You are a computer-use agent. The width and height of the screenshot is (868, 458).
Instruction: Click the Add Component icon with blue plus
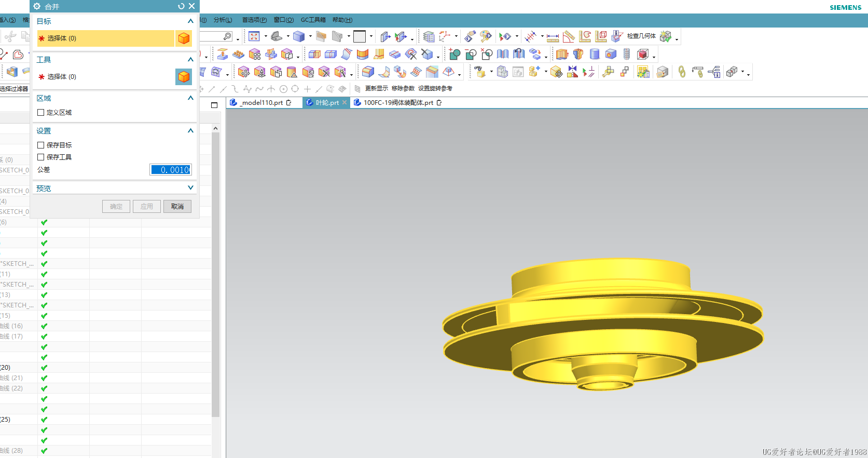click(534, 72)
